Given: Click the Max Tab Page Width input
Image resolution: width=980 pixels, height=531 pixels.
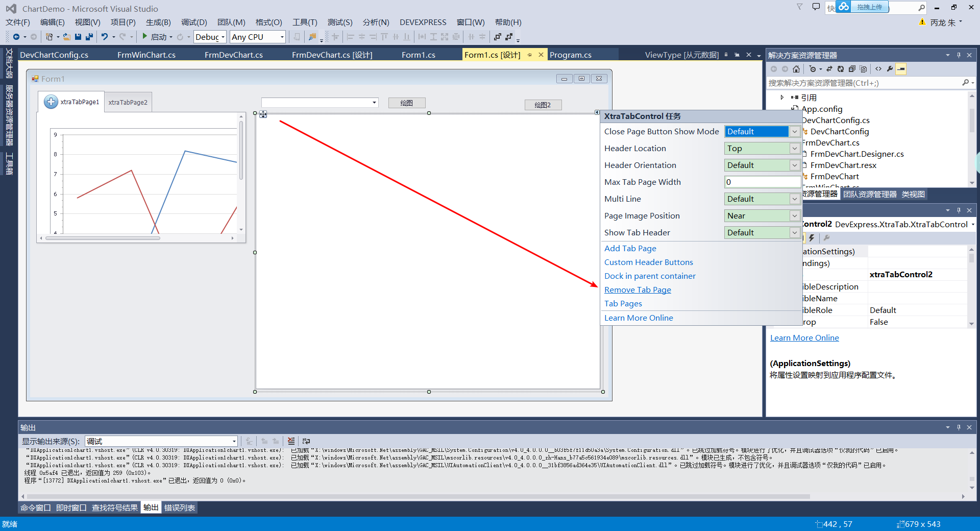Looking at the screenshot, I should point(763,182).
